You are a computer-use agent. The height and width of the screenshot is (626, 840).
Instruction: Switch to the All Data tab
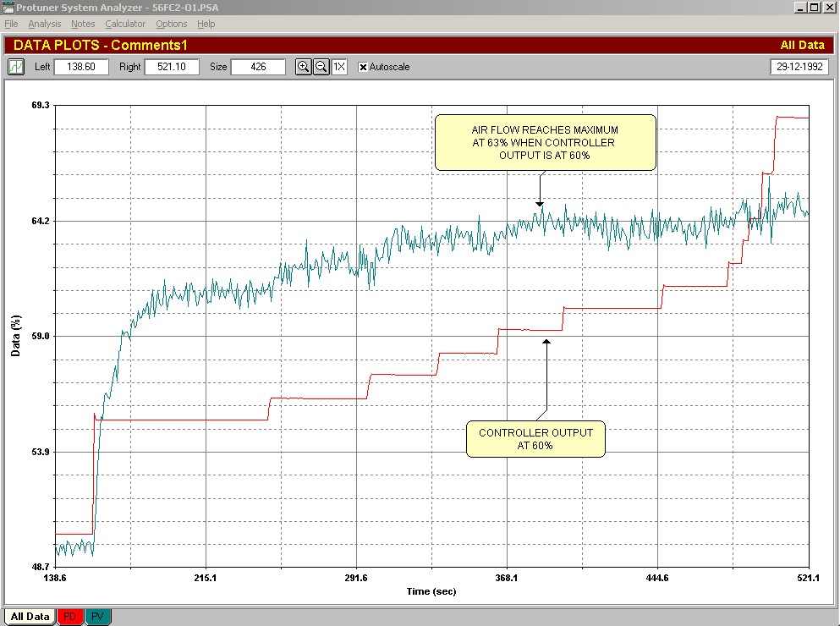pyautogui.click(x=30, y=617)
